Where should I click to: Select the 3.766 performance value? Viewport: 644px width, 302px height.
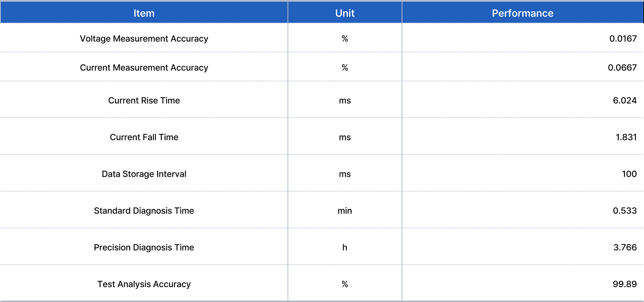click(625, 247)
